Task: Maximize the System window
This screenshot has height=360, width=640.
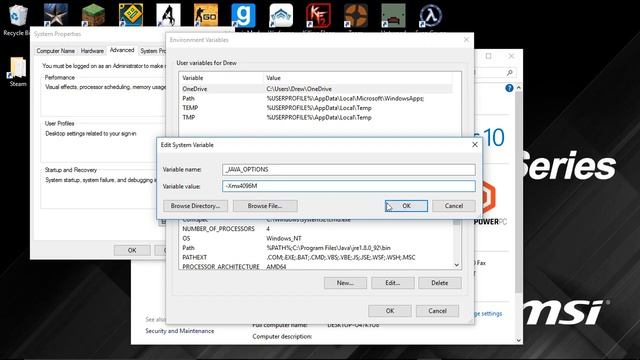Action: (x=489, y=56)
